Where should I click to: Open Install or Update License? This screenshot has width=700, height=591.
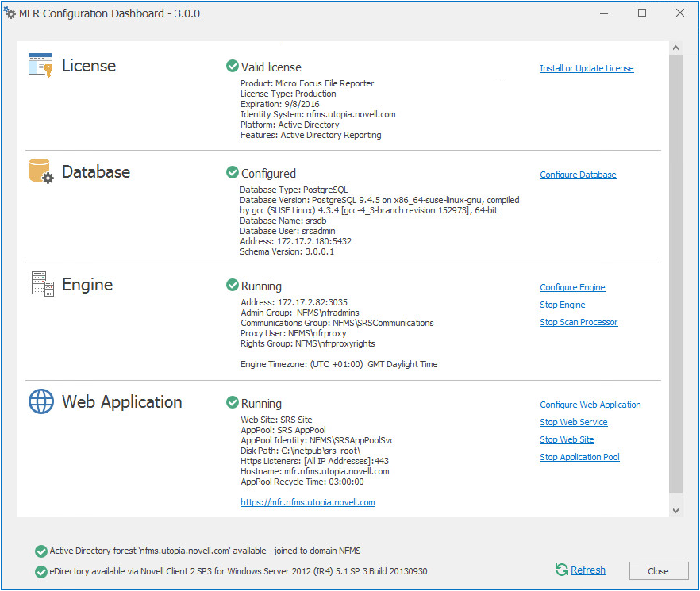point(587,68)
